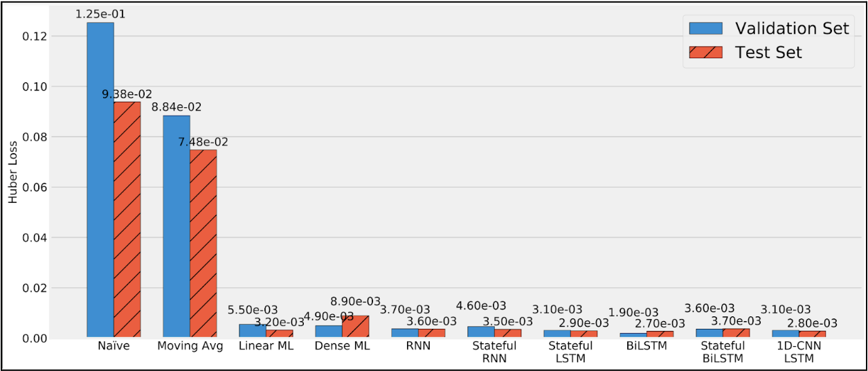Select the "Test Set" legend text

click(x=768, y=53)
